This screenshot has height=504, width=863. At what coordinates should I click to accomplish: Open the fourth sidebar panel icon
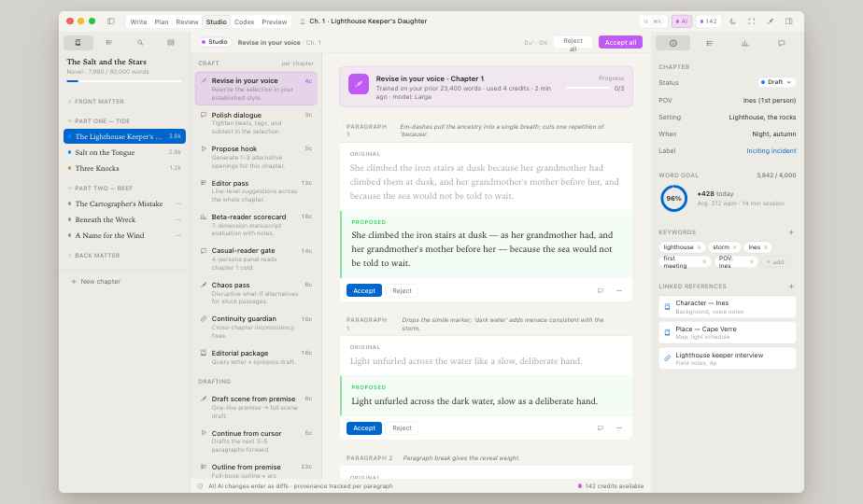pos(171,42)
